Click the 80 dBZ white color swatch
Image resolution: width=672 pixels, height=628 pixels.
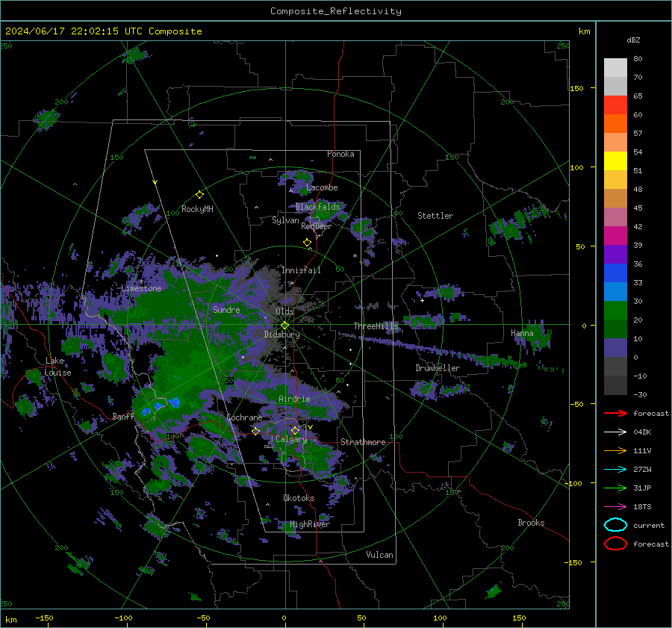coord(615,68)
